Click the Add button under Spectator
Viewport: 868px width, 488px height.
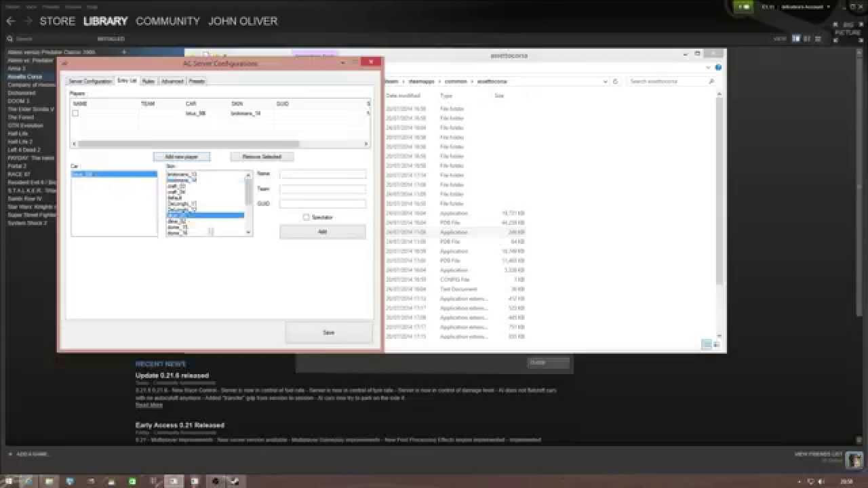(323, 232)
